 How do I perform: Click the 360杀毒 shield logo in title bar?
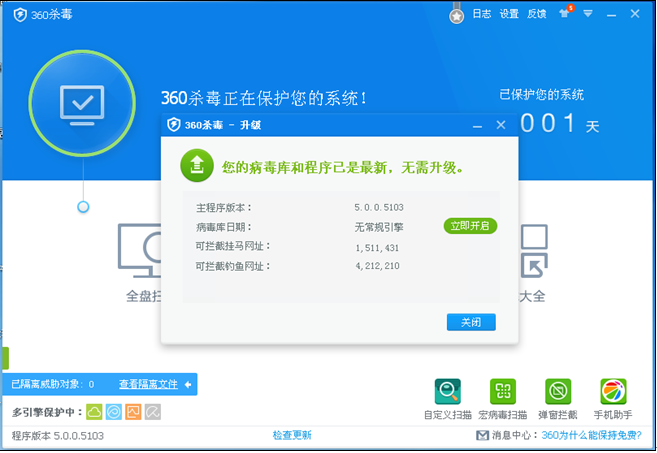[x=20, y=15]
